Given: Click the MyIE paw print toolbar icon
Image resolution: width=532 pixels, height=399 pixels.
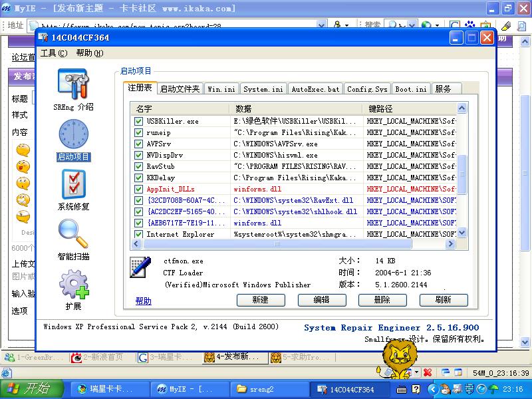Looking at the screenshot, I should click(469, 25).
